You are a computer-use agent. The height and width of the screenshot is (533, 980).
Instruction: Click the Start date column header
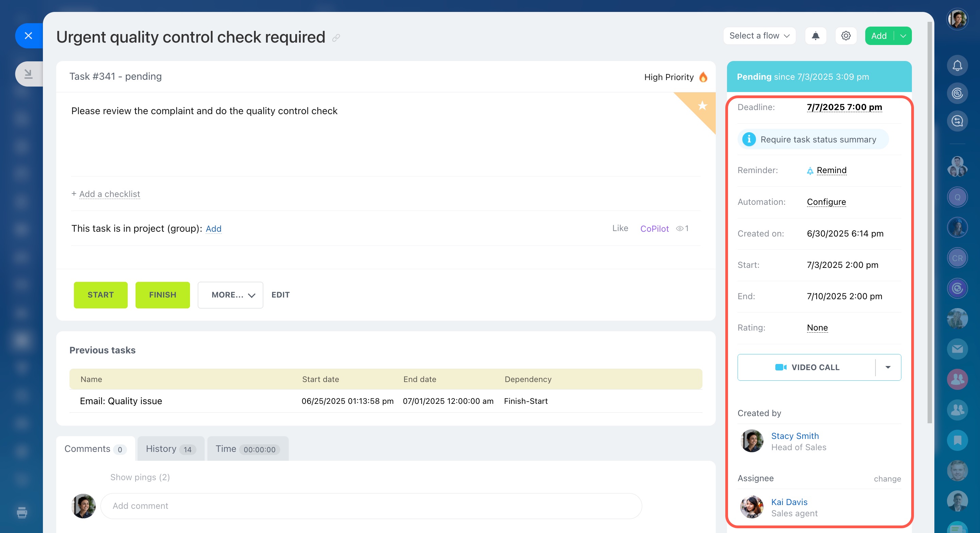click(320, 379)
